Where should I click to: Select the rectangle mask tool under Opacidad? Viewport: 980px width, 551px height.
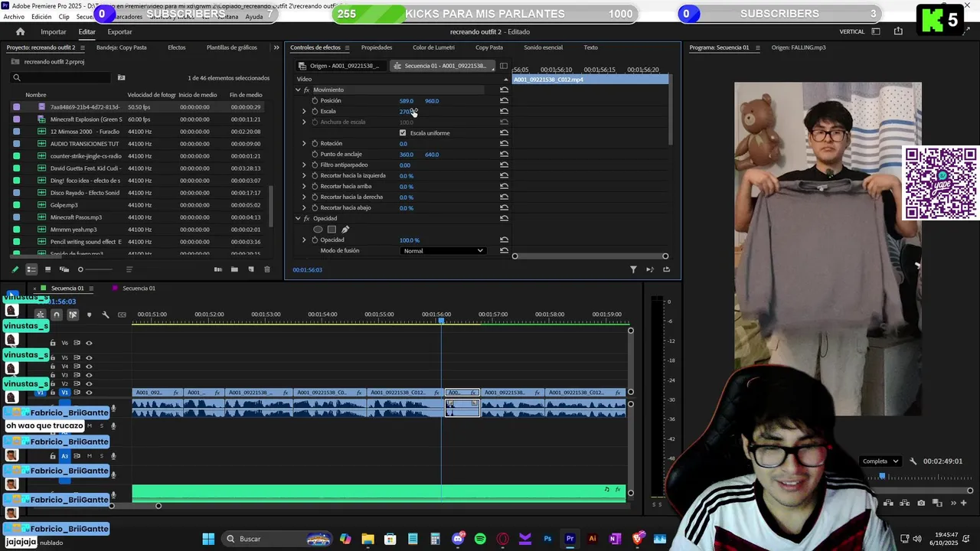[332, 229]
